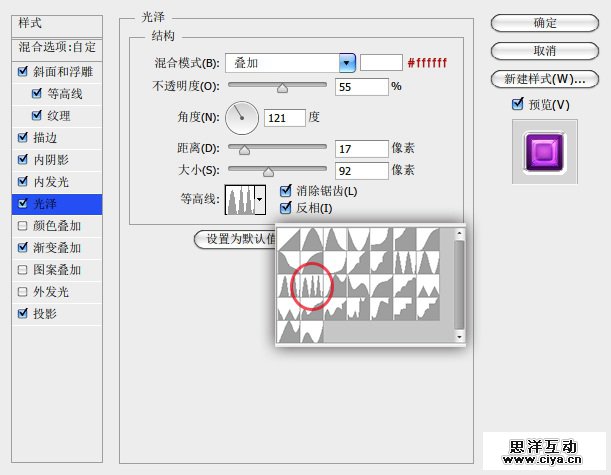Toggle the 斜面和浮雕 checkbox
Image resolution: width=611 pixels, height=475 pixels.
point(23,71)
